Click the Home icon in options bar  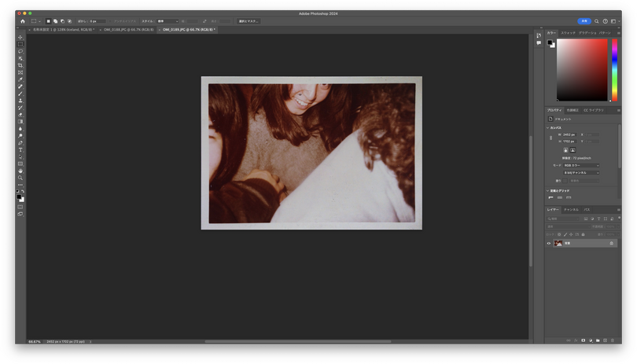coord(22,21)
